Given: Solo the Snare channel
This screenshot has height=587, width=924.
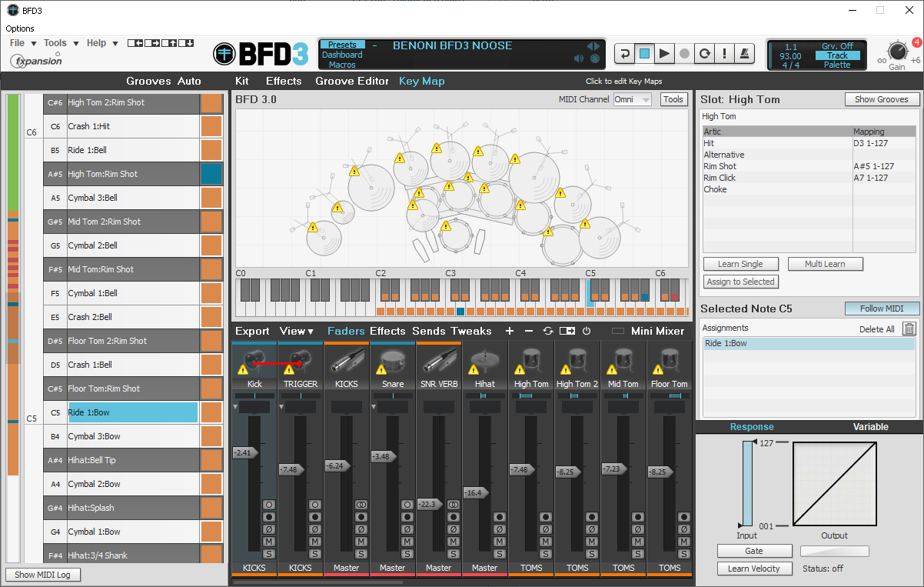Looking at the screenshot, I should (407, 554).
